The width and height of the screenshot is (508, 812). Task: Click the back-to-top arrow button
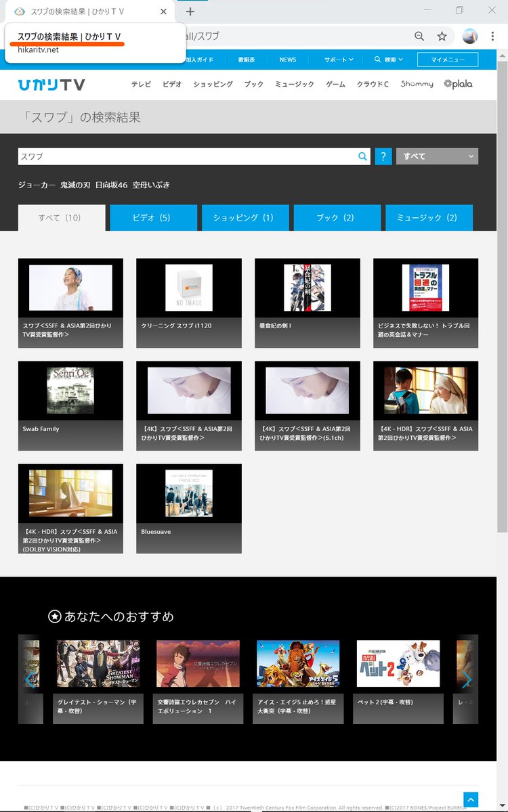tap(471, 799)
